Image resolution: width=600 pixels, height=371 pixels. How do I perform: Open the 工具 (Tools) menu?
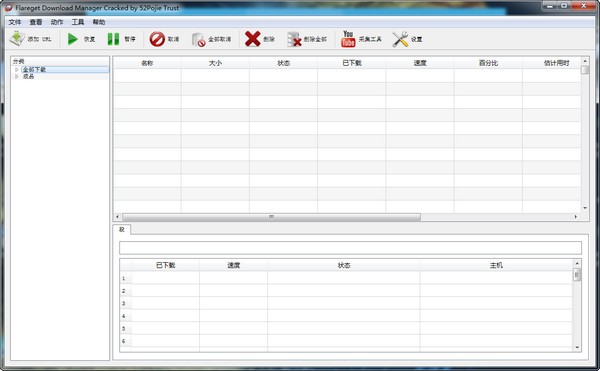pyautogui.click(x=78, y=22)
